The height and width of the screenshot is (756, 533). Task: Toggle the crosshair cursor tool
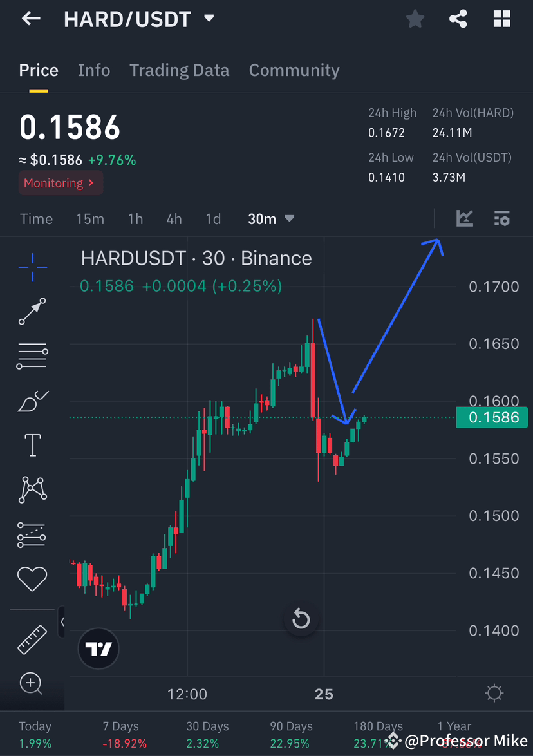32,267
